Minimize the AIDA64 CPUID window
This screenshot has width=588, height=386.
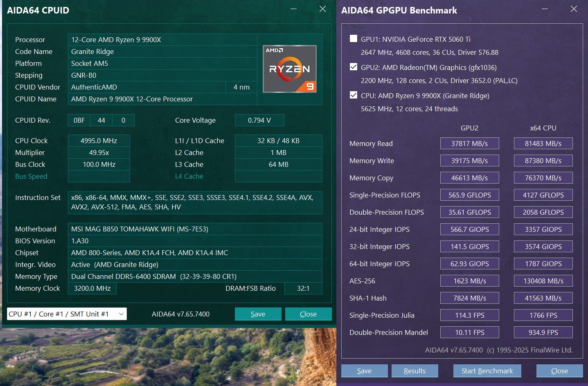[x=294, y=9]
